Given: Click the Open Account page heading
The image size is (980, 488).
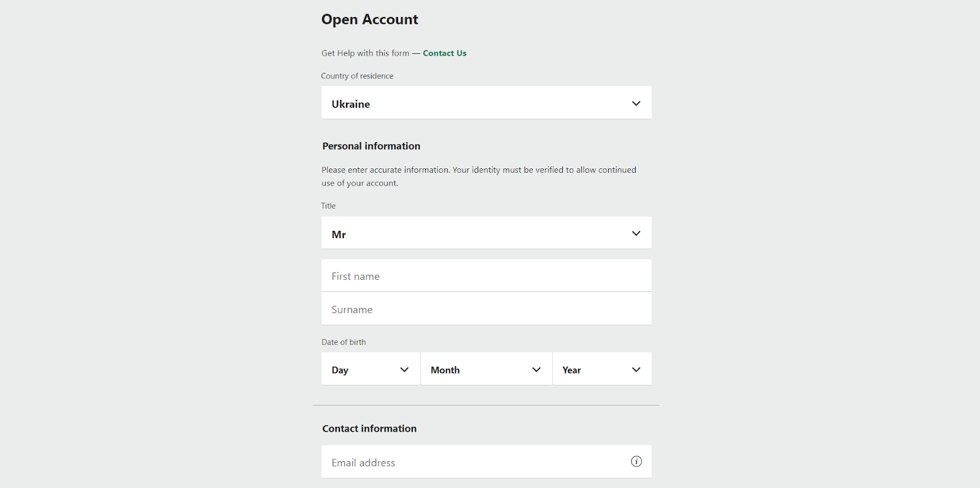Looking at the screenshot, I should pos(369,20).
